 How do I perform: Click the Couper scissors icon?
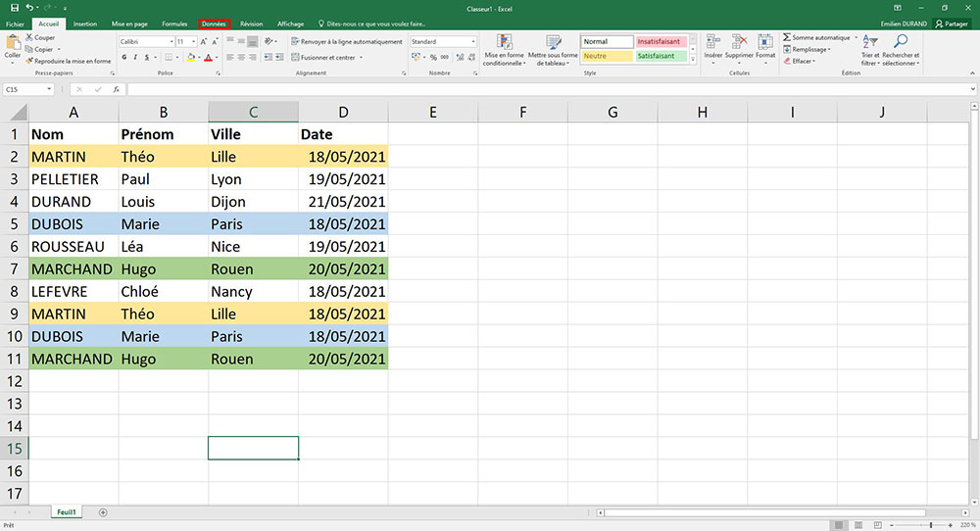click(27, 37)
